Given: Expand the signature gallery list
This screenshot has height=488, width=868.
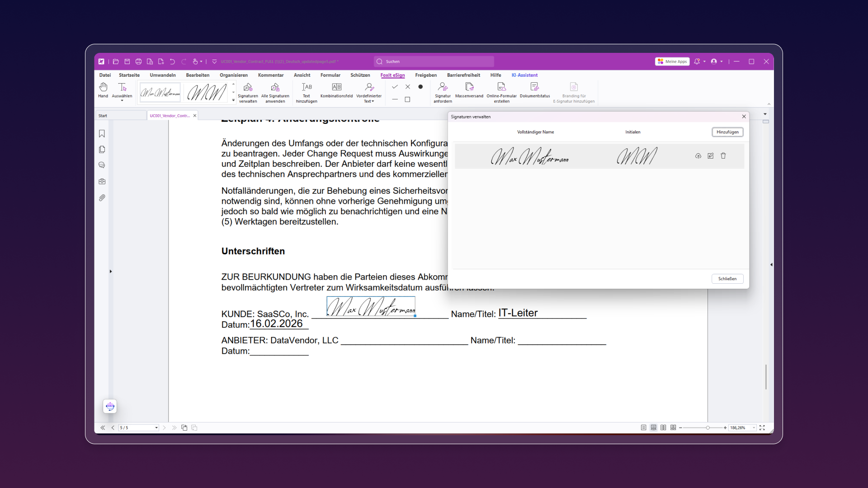Looking at the screenshot, I should coord(233,100).
